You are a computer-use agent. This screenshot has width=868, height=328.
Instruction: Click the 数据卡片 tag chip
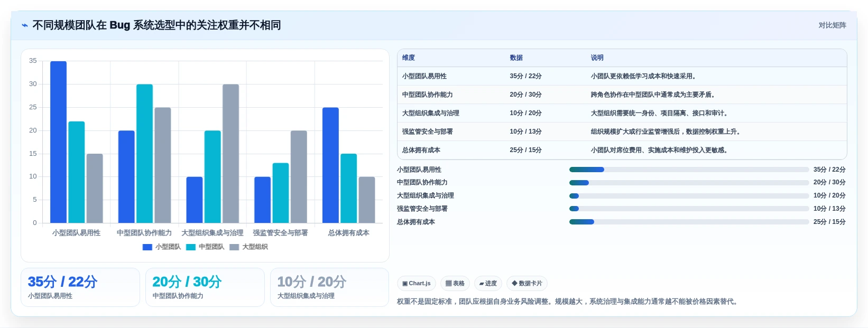527,284
